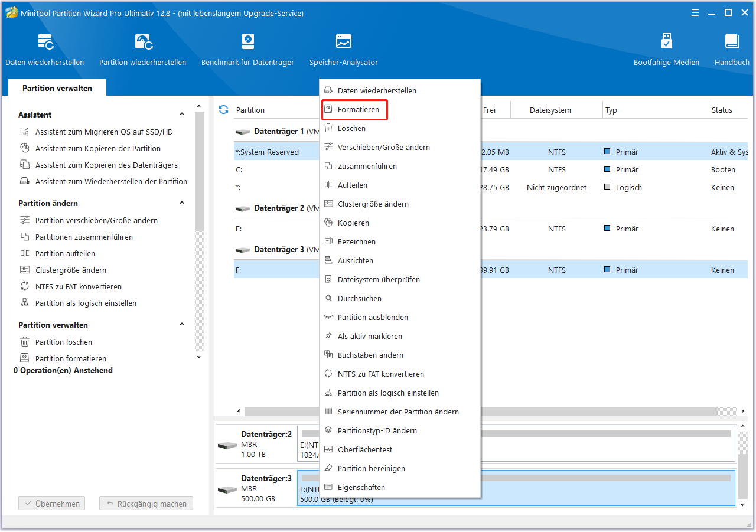Collapse the Partition verwalten sidebar section
This screenshot has height=532, width=756.
point(182,325)
